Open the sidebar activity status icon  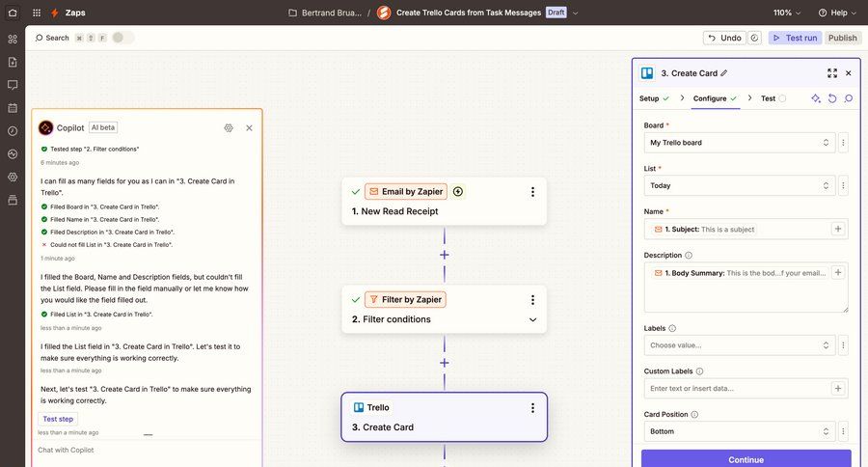point(13,154)
